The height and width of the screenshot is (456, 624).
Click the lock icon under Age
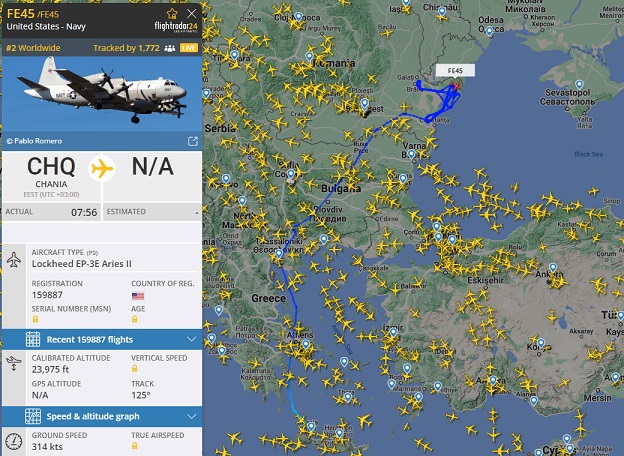tap(135, 319)
